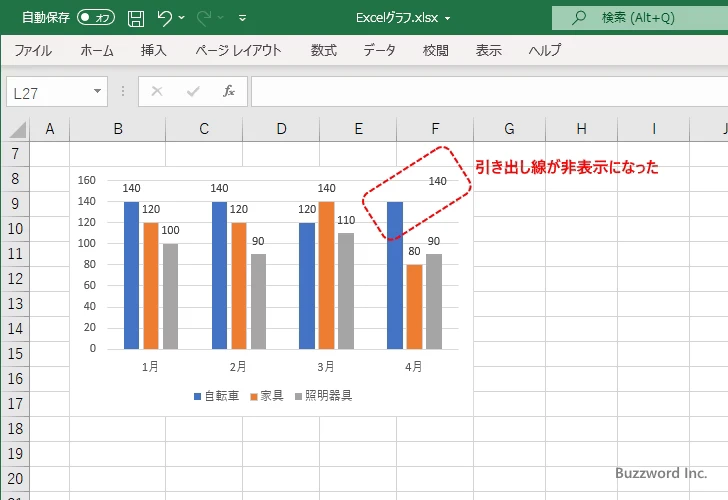Switch to the 挿入 tab
Image resolution: width=728 pixels, height=500 pixels.
point(154,50)
